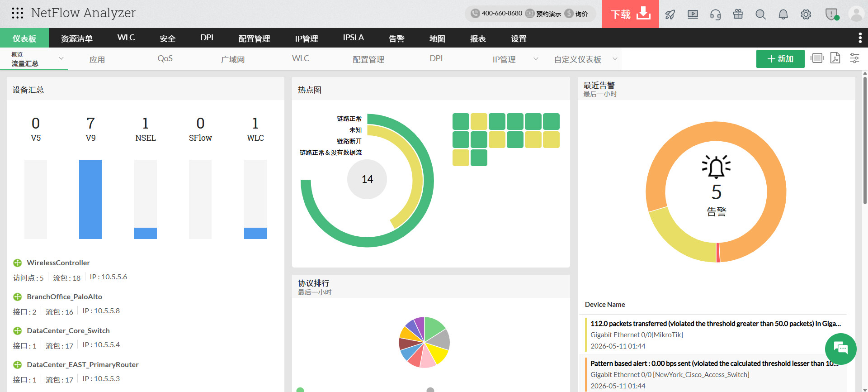Open the vertical three-dot more menu
The height and width of the screenshot is (392, 868).
[860, 38]
